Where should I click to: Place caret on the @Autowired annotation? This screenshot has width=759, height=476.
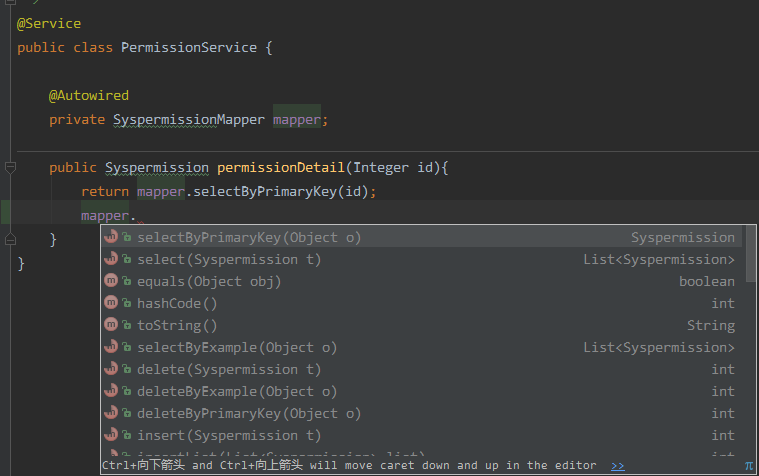coord(89,96)
